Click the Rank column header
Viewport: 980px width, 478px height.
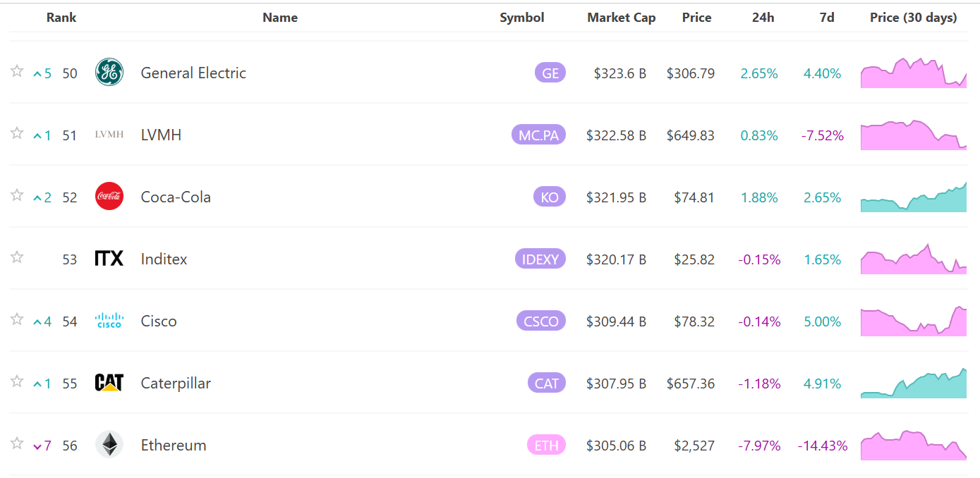coord(61,18)
